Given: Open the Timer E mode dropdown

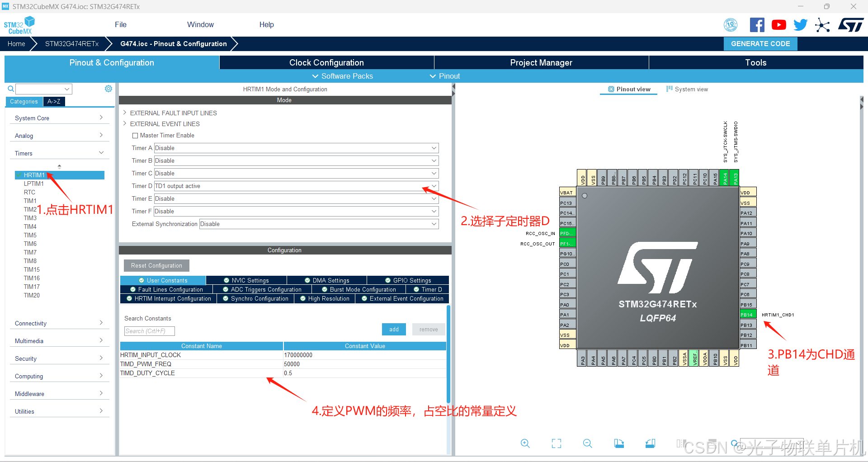Looking at the screenshot, I should point(296,198).
